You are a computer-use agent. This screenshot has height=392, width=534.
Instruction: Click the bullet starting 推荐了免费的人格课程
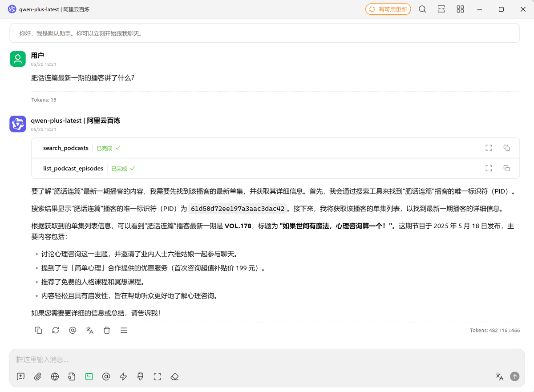[x=93, y=282]
